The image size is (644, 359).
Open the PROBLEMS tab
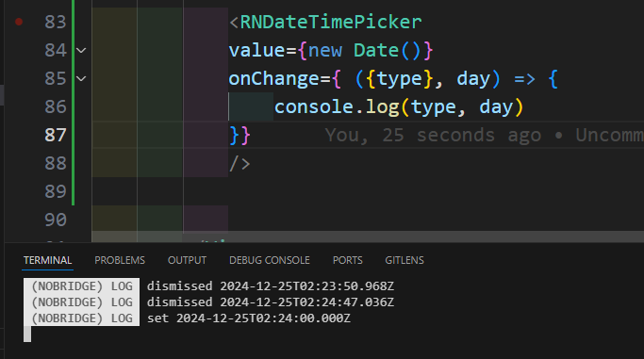click(x=120, y=260)
